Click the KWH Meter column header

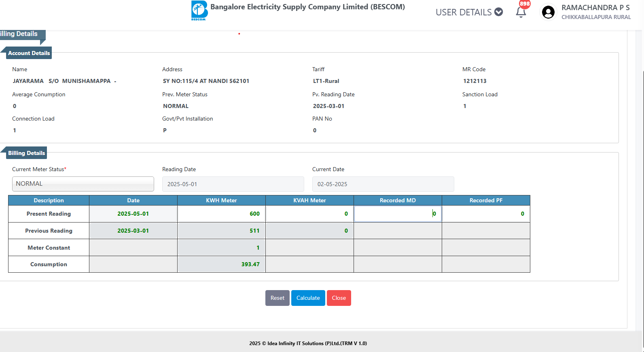tap(221, 200)
